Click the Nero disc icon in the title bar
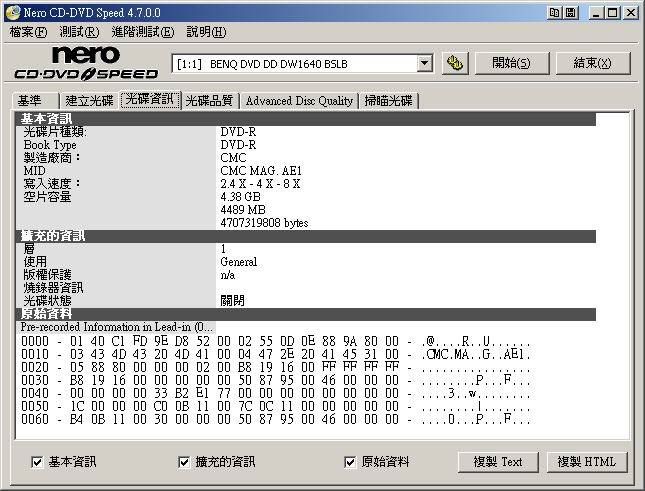Viewport: 645px width, 491px height. (x=12, y=12)
